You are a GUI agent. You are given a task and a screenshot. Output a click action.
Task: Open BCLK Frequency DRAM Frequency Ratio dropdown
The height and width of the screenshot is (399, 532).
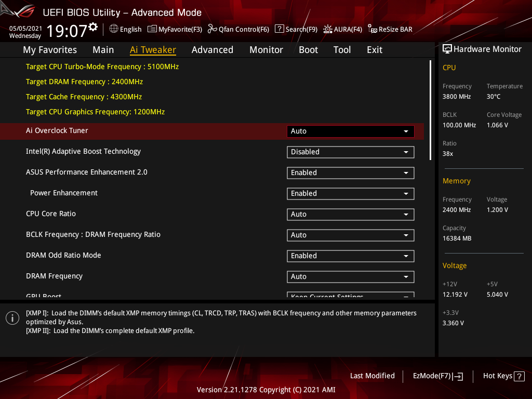pos(351,235)
